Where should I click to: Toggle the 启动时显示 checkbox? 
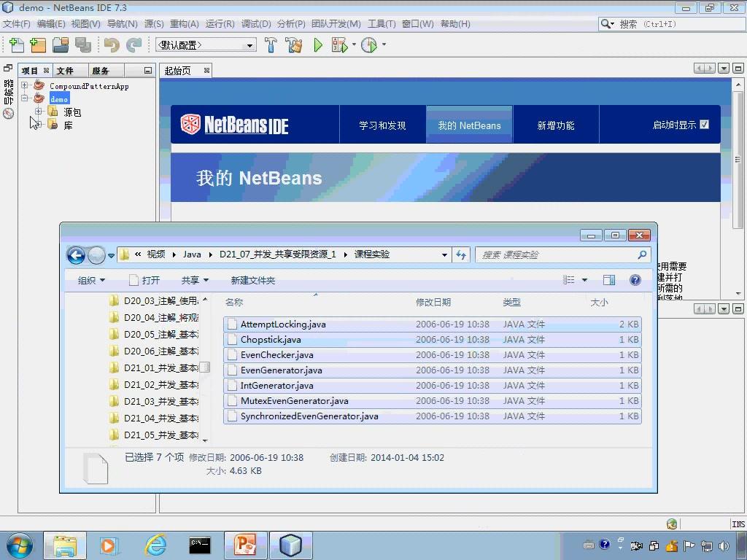(705, 124)
